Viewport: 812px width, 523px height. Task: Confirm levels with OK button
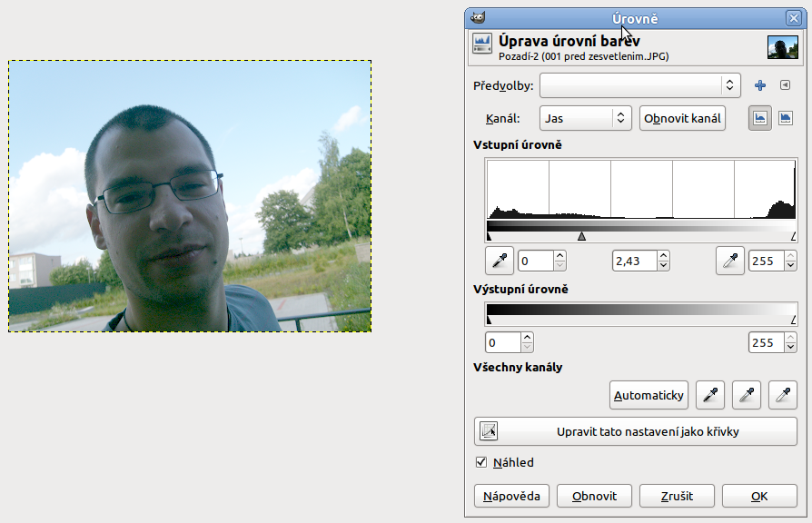tap(759, 496)
